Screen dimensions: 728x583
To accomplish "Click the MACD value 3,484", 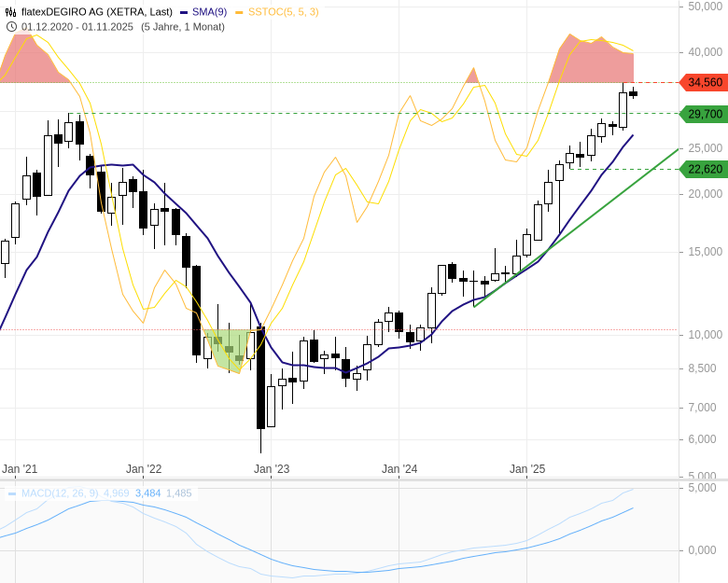I will [147, 493].
